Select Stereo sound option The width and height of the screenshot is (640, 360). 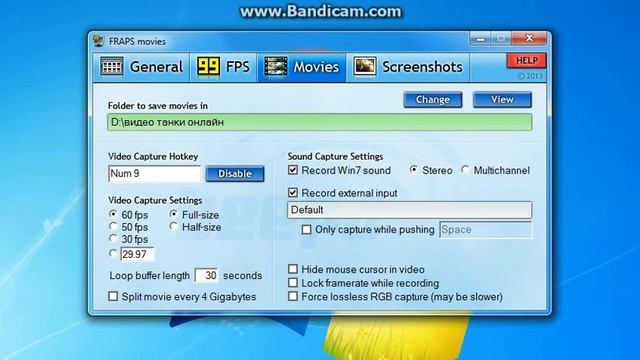tap(414, 170)
